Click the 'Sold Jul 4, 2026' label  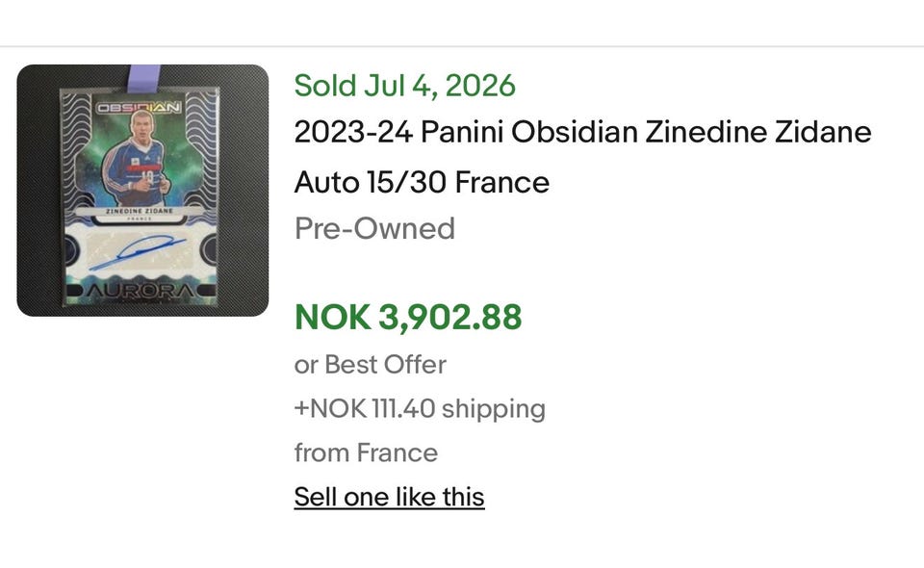tap(405, 86)
